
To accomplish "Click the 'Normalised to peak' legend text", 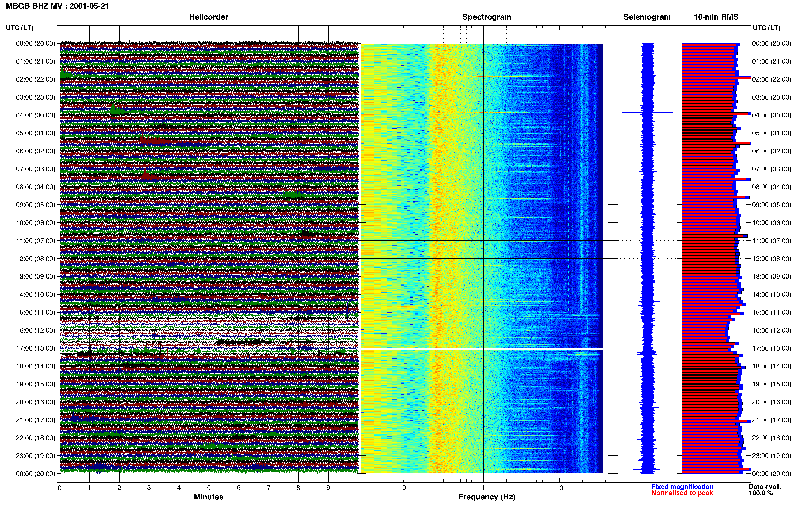I will 682,493.
